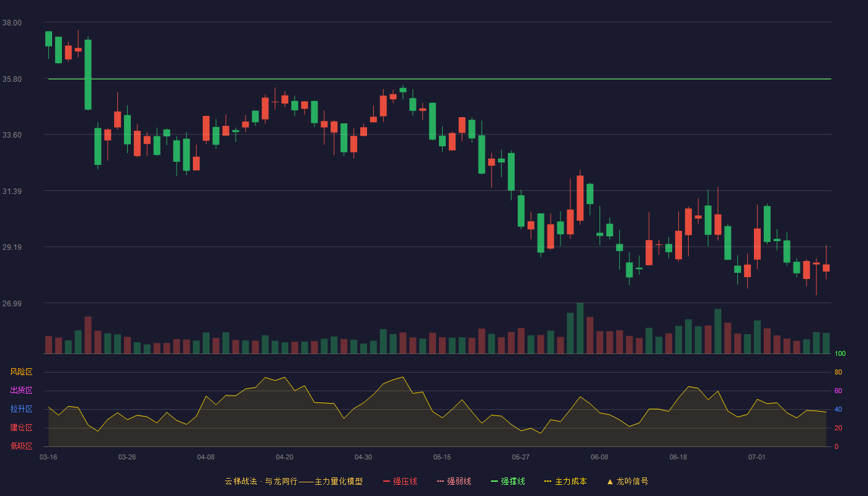Click the 05-15 date label
The image size is (868, 496).
pyautogui.click(x=442, y=457)
